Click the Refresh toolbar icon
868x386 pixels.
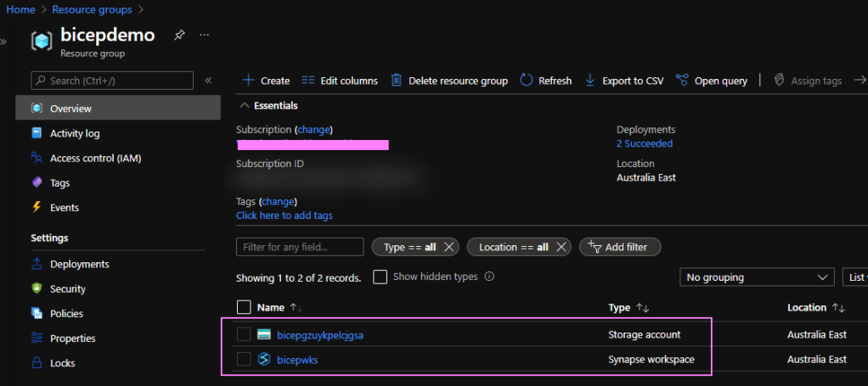pyautogui.click(x=527, y=81)
